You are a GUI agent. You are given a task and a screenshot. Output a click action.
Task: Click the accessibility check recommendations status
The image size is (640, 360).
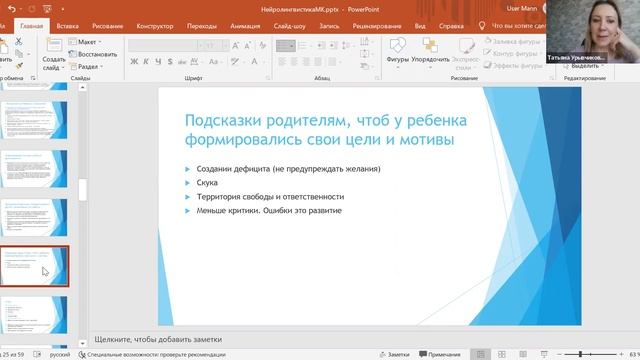152,355
